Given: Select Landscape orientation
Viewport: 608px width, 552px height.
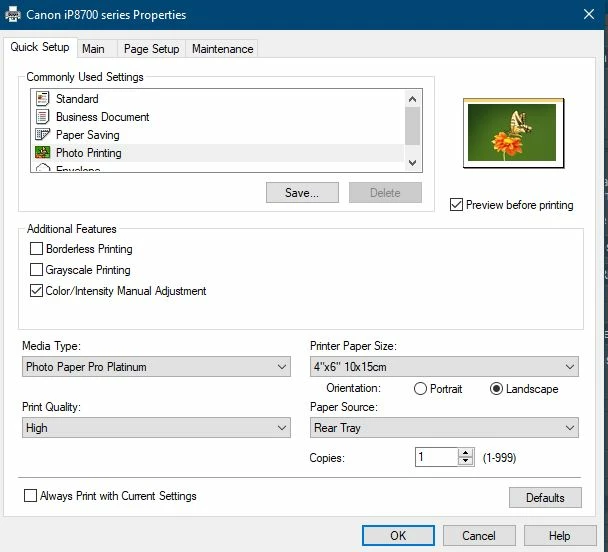Looking at the screenshot, I should [496, 388].
